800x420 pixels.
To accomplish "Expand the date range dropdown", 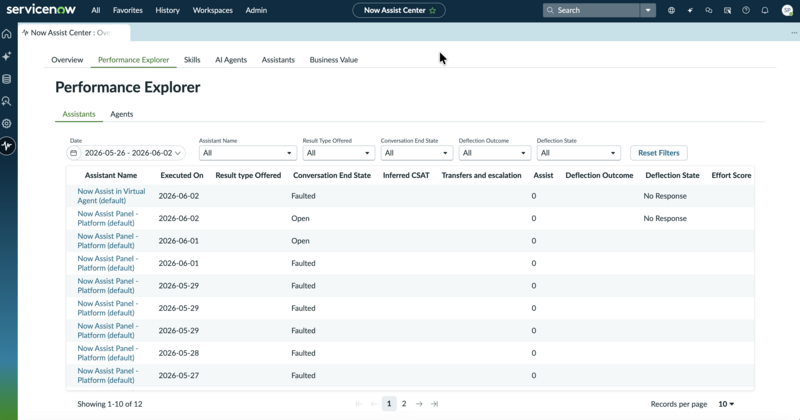I will [x=178, y=153].
